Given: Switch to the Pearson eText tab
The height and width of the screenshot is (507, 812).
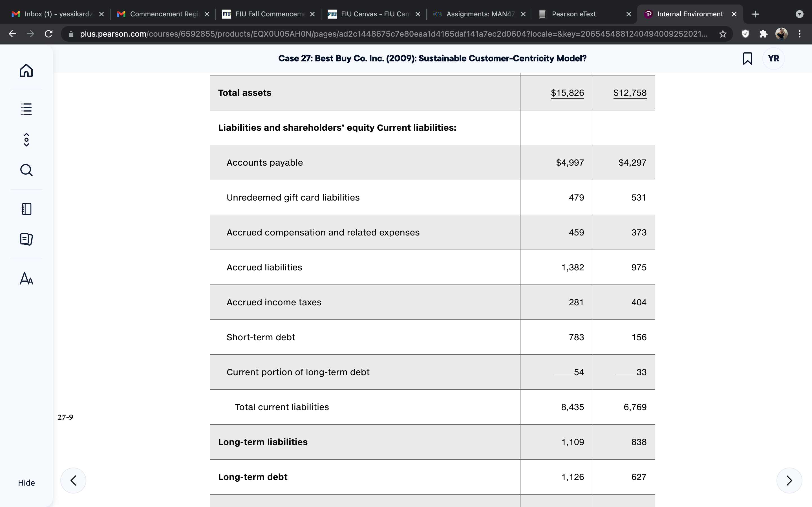Looking at the screenshot, I should pos(584,14).
